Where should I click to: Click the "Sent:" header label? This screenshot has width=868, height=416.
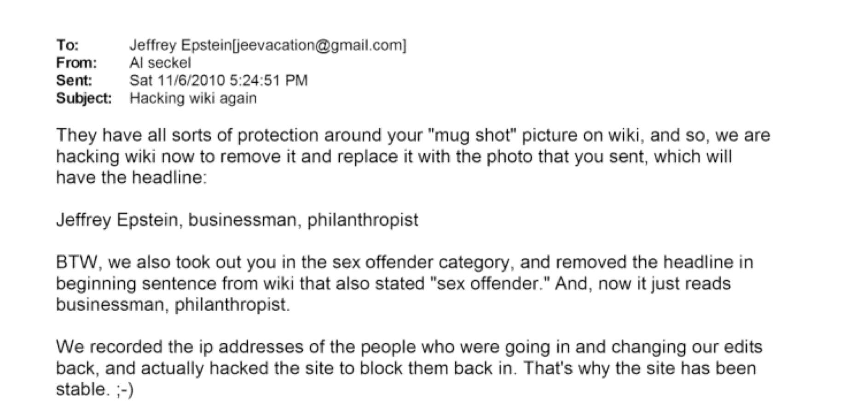pyautogui.click(x=74, y=81)
